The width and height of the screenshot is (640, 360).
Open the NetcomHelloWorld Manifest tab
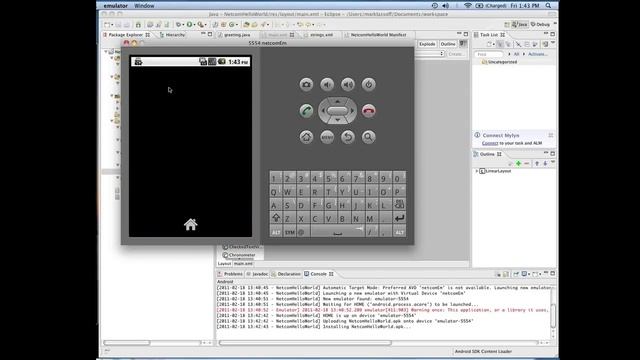tap(378, 35)
